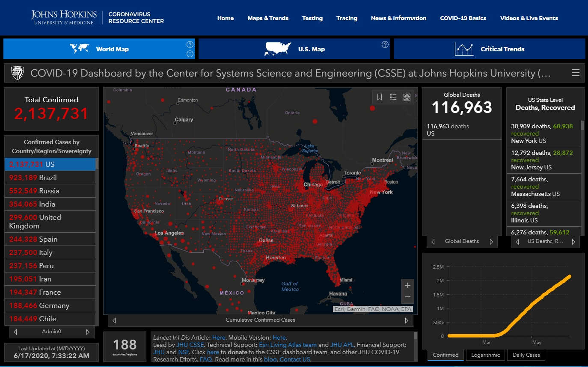Click right arrow beside US Deaths, R... footer

click(x=573, y=242)
